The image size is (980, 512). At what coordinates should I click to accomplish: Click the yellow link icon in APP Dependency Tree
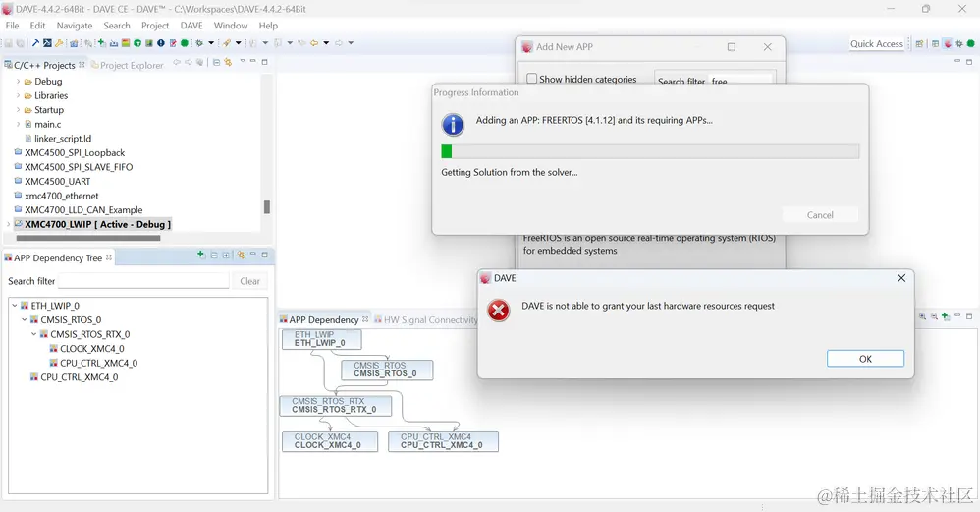point(242,256)
